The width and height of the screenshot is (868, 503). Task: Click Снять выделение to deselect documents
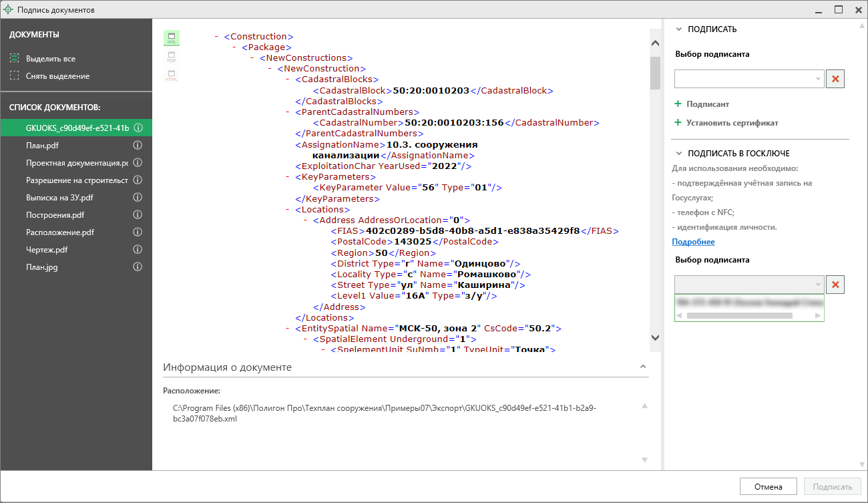57,76
